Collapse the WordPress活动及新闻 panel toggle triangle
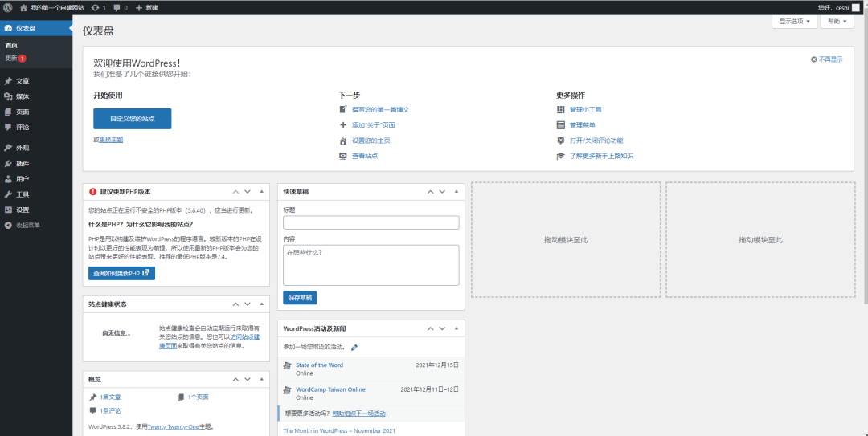The width and height of the screenshot is (868, 436). click(457, 328)
